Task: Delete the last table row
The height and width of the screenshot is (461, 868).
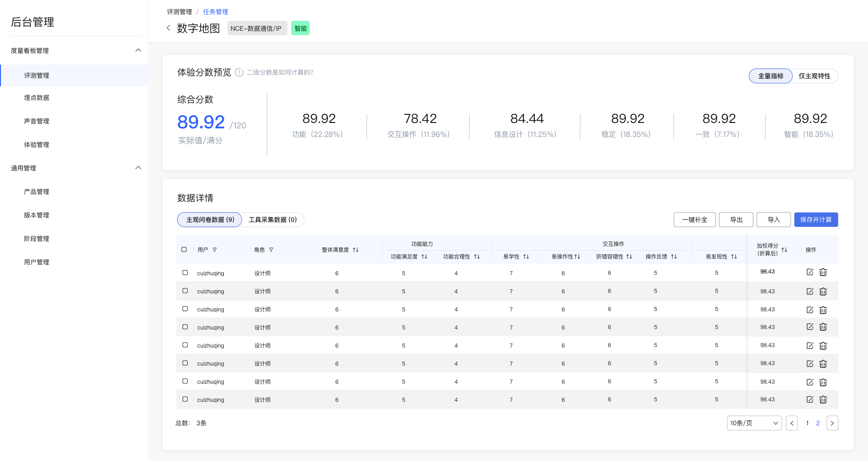Action: (x=823, y=399)
